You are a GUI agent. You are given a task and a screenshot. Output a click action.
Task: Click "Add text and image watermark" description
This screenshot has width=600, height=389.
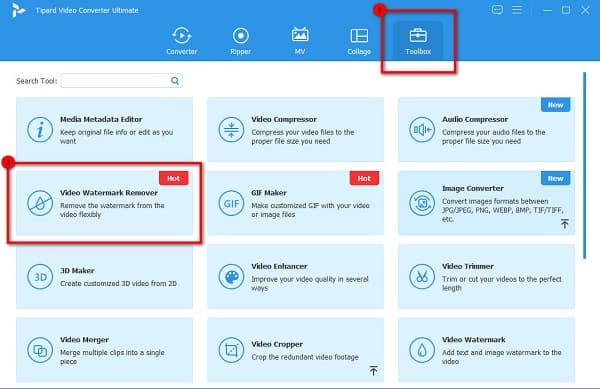click(x=502, y=357)
